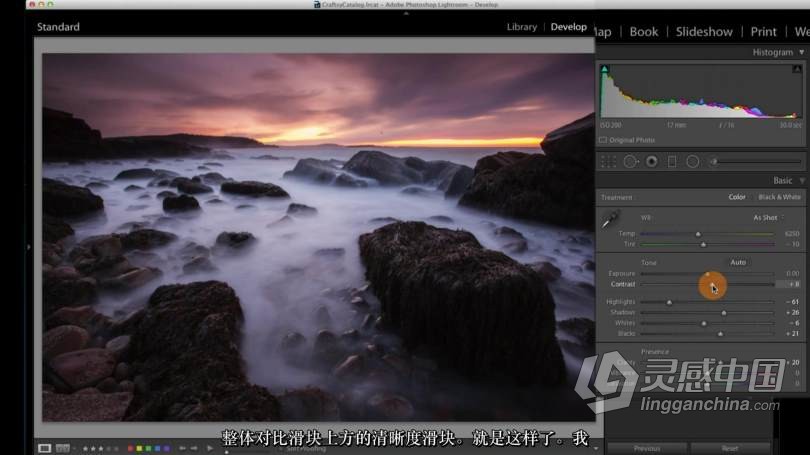The image size is (810, 455).
Task: Go to the previous photo arrow
Action: 182,448
